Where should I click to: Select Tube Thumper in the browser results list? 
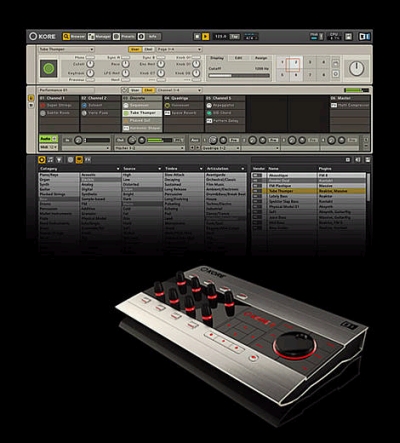click(x=308, y=191)
